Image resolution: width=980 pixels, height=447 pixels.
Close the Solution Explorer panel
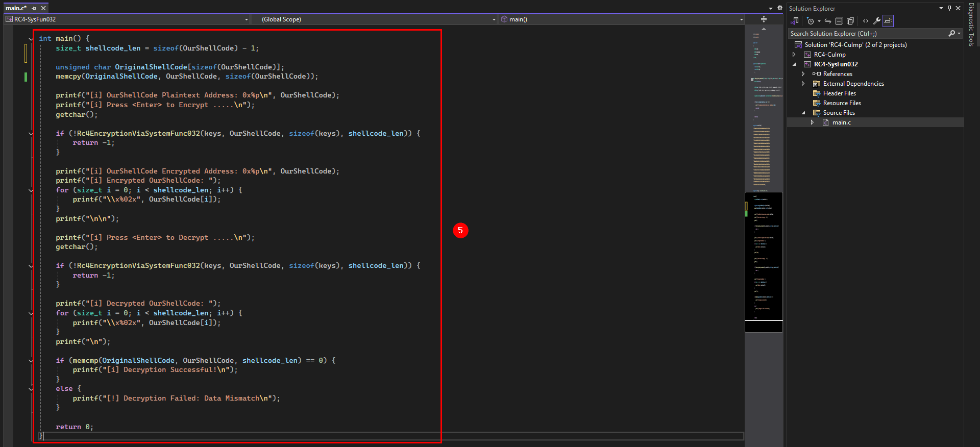point(958,8)
